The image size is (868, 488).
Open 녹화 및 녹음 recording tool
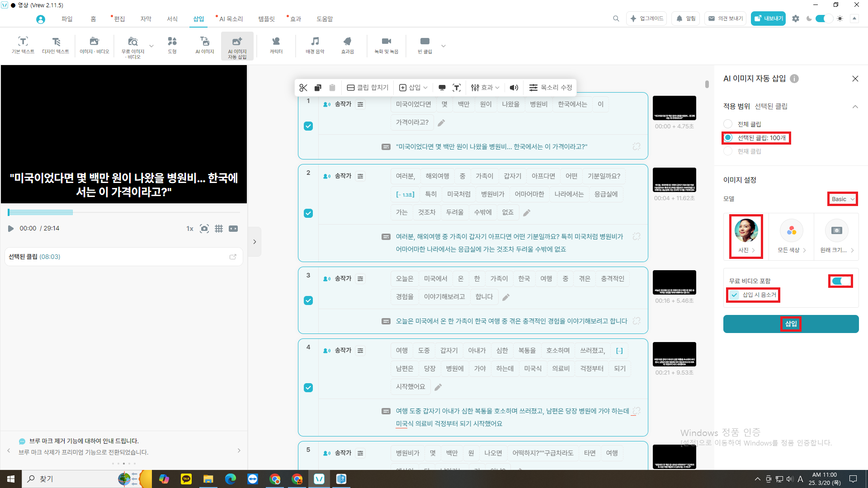pyautogui.click(x=386, y=45)
